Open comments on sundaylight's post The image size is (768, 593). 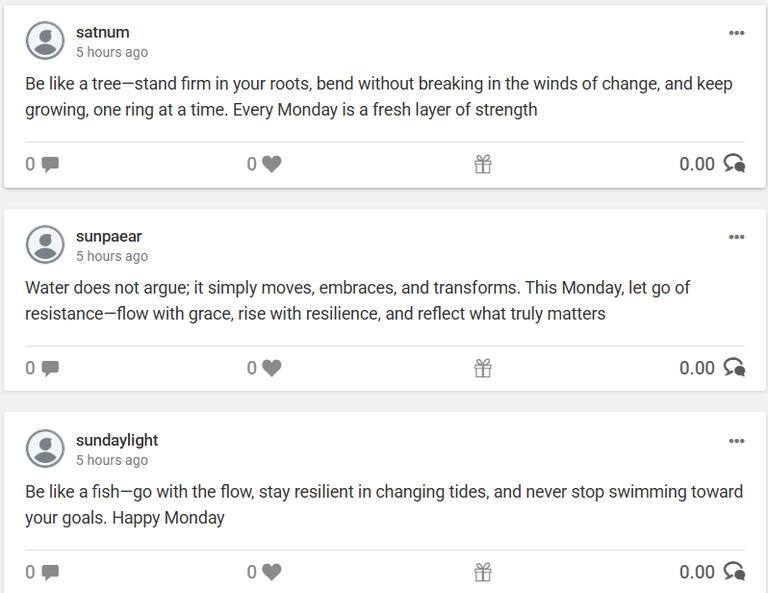50,573
